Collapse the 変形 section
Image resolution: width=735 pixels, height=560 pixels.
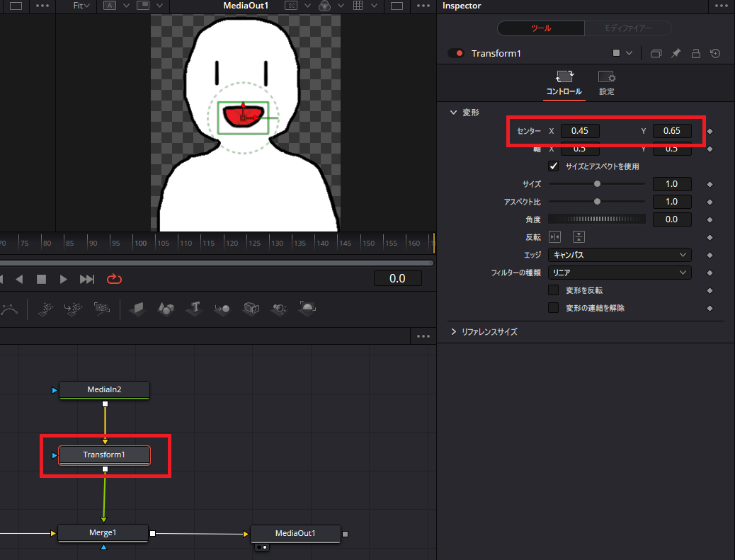(x=453, y=113)
